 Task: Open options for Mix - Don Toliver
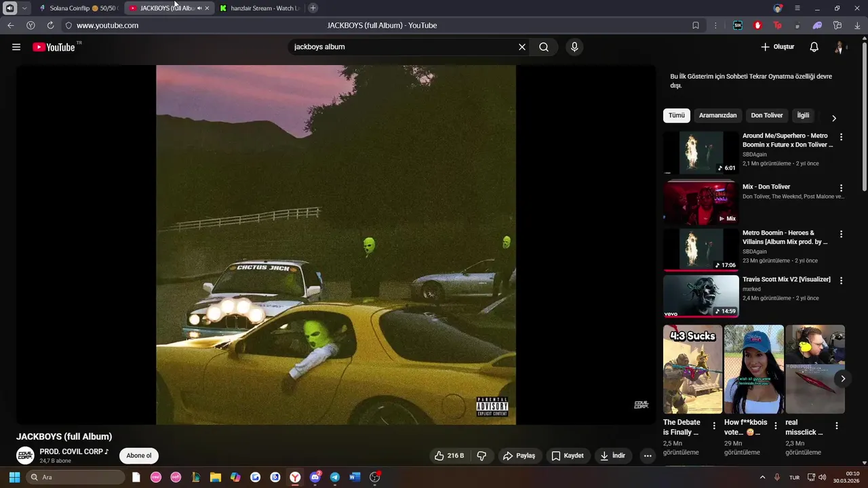coord(841,188)
